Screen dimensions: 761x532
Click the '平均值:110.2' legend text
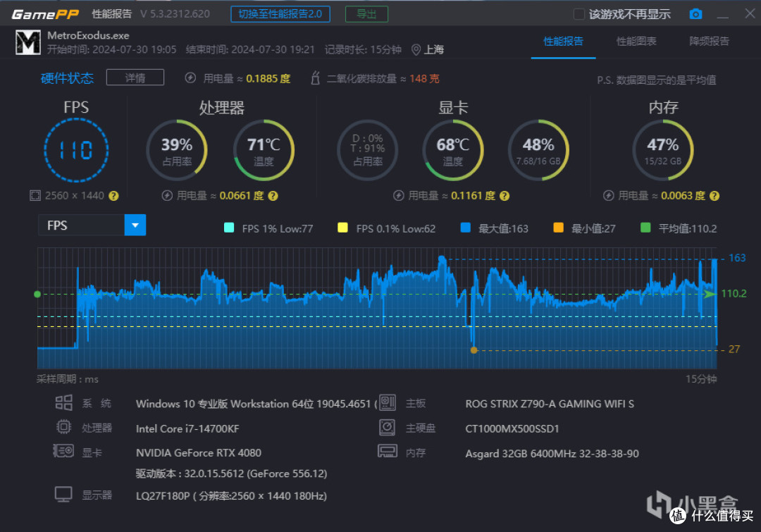(687, 228)
